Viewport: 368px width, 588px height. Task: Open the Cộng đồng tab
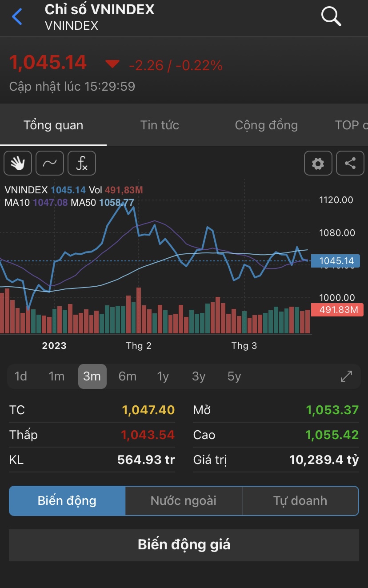pos(266,125)
